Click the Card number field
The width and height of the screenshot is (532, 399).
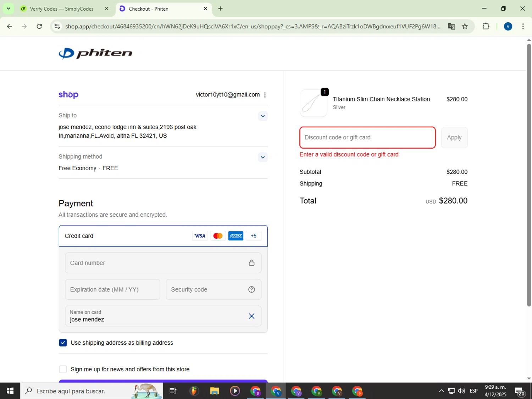163,263
